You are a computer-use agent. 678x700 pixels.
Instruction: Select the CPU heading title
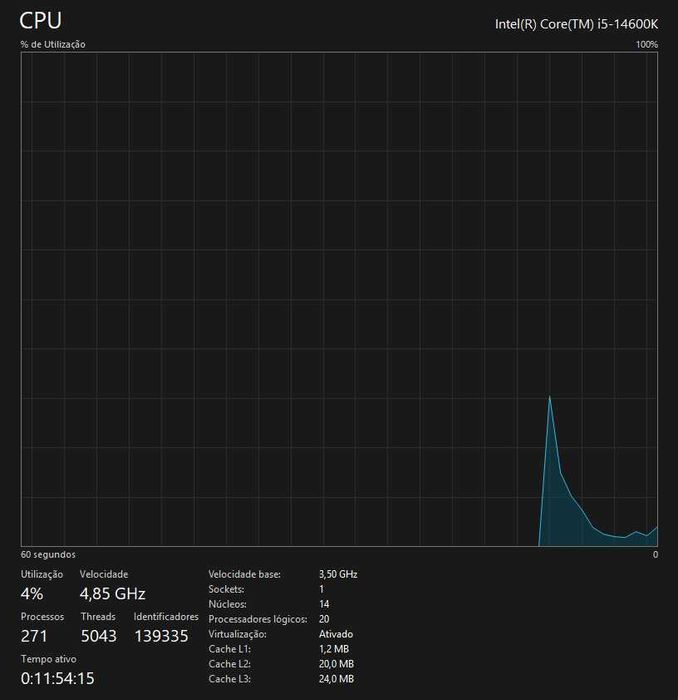tap(41, 21)
